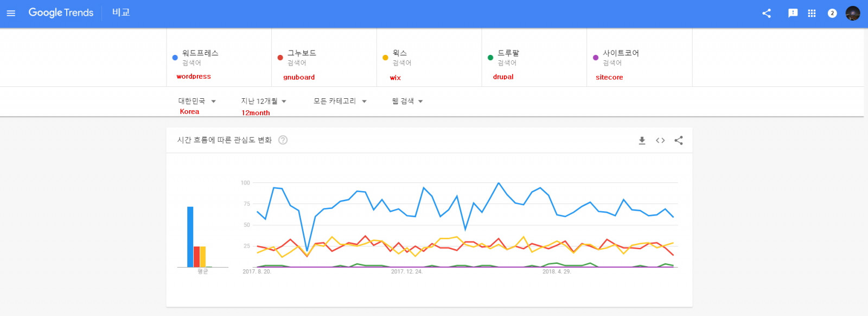Open the embed code icon on chart
This screenshot has height=316, width=868.
coord(660,141)
